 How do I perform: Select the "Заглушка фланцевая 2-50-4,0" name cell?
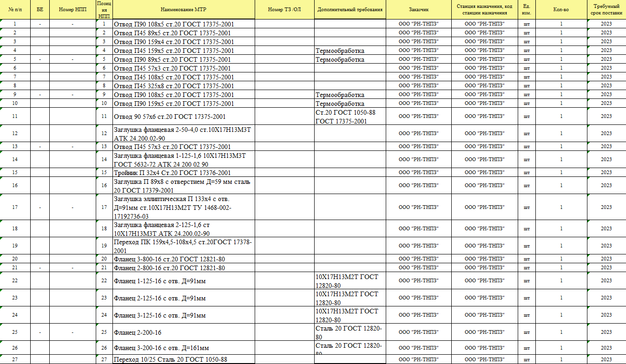[x=184, y=134]
